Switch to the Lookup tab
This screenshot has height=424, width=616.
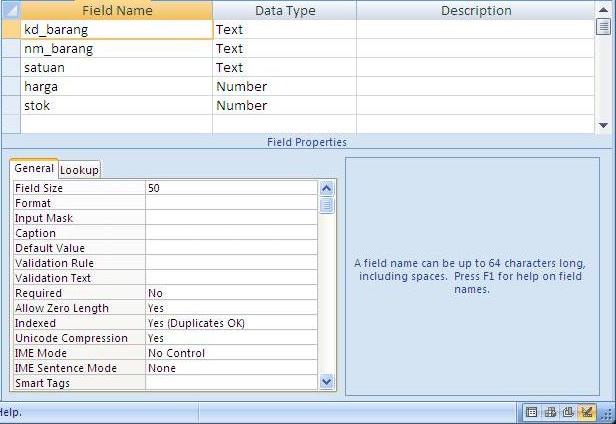click(x=79, y=170)
